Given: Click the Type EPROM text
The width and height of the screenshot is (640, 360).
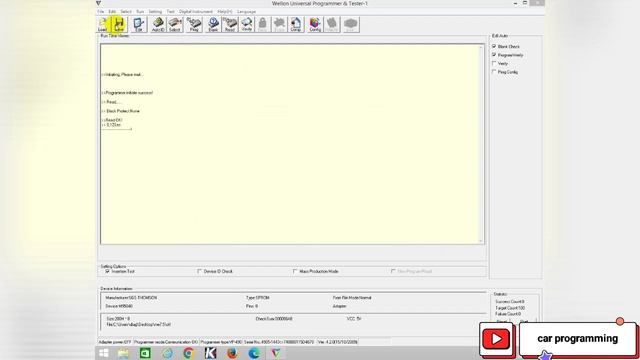Looking at the screenshot, I should [258, 298].
